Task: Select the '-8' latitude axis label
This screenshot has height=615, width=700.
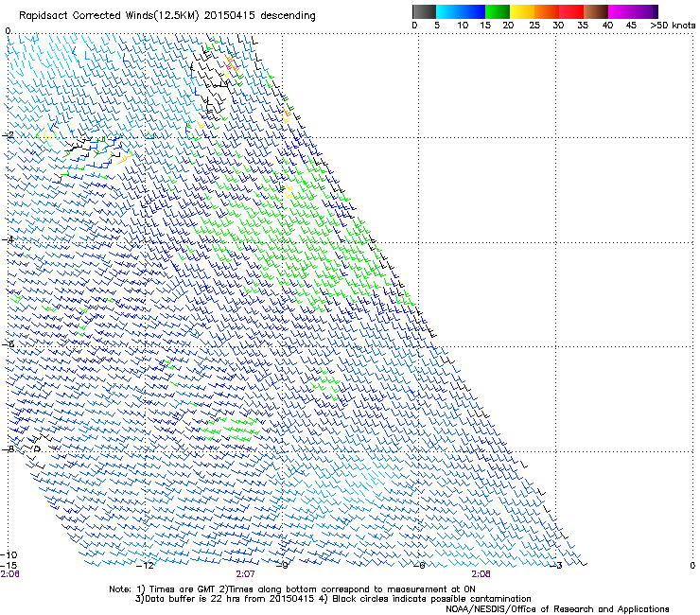Action: click(x=8, y=449)
